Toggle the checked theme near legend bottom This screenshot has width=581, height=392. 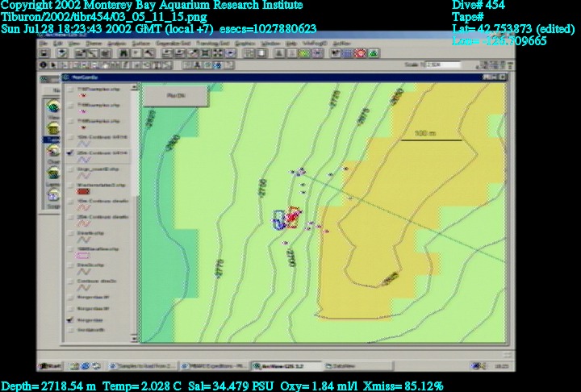(72, 319)
